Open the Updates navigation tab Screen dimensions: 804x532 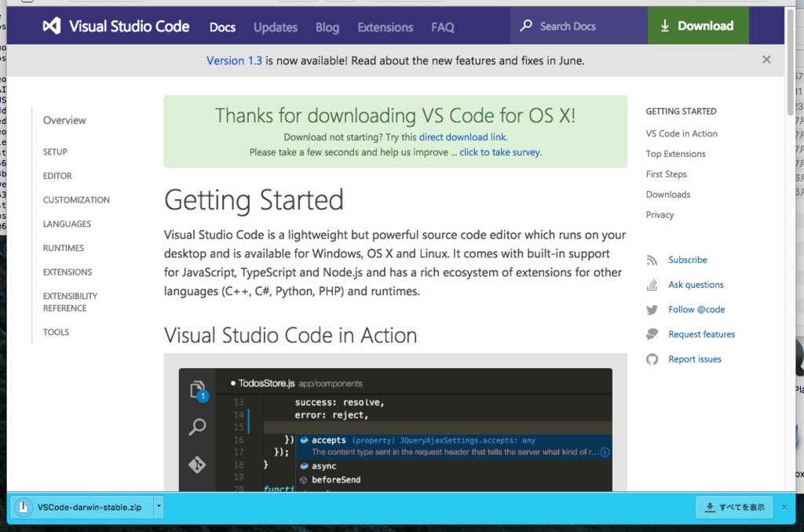276,27
